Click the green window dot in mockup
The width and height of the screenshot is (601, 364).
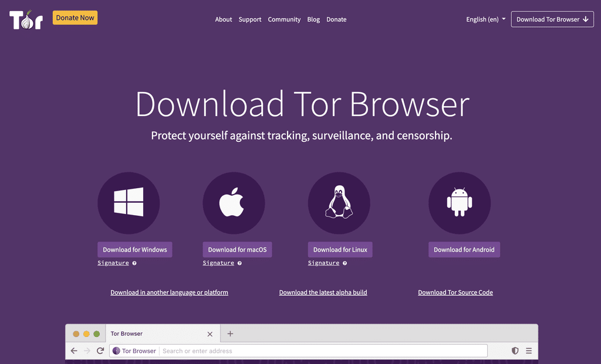[97, 334]
